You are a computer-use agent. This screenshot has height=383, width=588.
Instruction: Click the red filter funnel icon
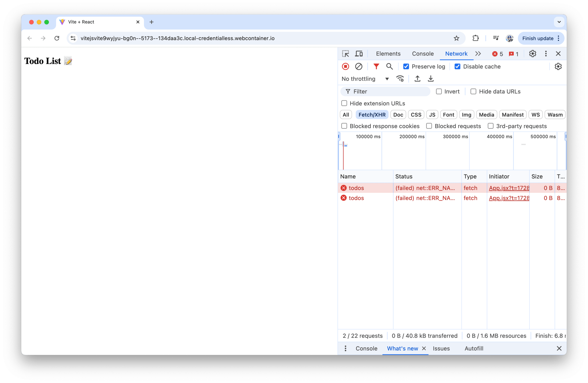click(x=376, y=66)
